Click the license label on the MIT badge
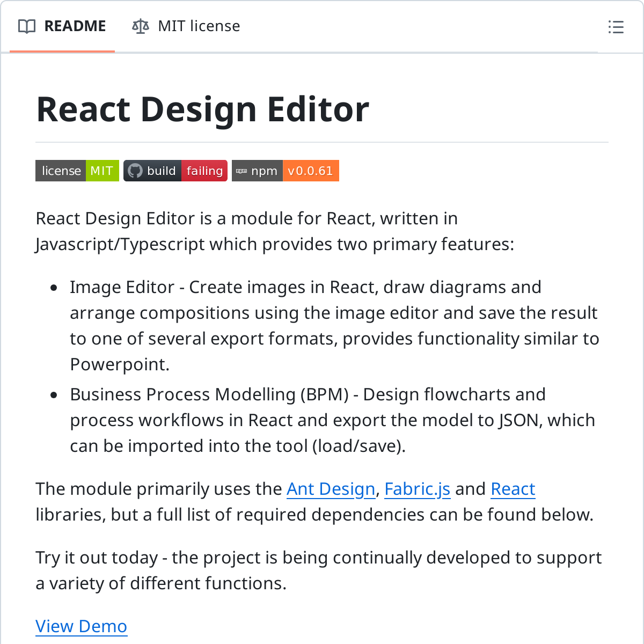The image size is (644, 644). point(61,171)
